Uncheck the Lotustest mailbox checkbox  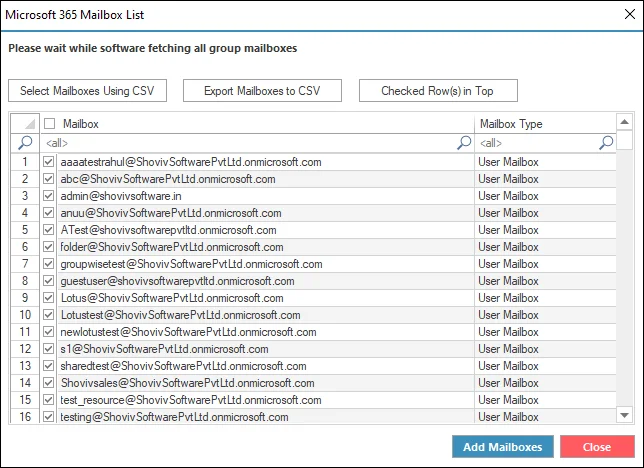click(48, 315)
